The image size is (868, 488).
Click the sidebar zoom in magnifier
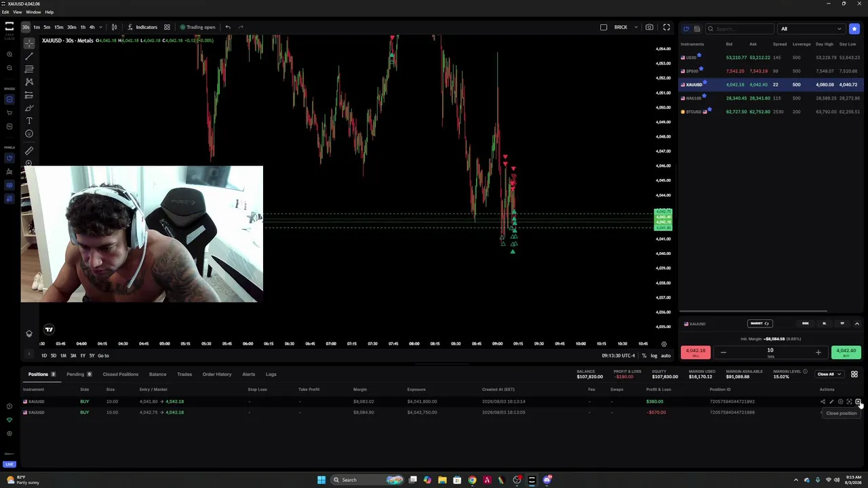click(9, 54)
